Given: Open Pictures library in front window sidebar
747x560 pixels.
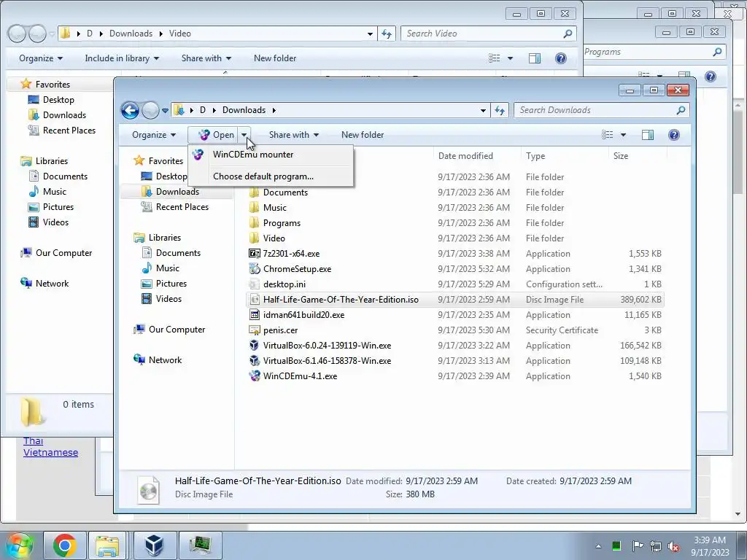Looking at the screenshot, I should [171, 284].
